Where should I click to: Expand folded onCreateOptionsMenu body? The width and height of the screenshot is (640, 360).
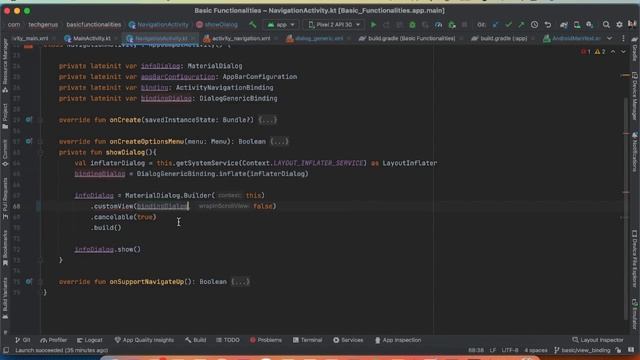pyautogui.click(x=279, y=142)
